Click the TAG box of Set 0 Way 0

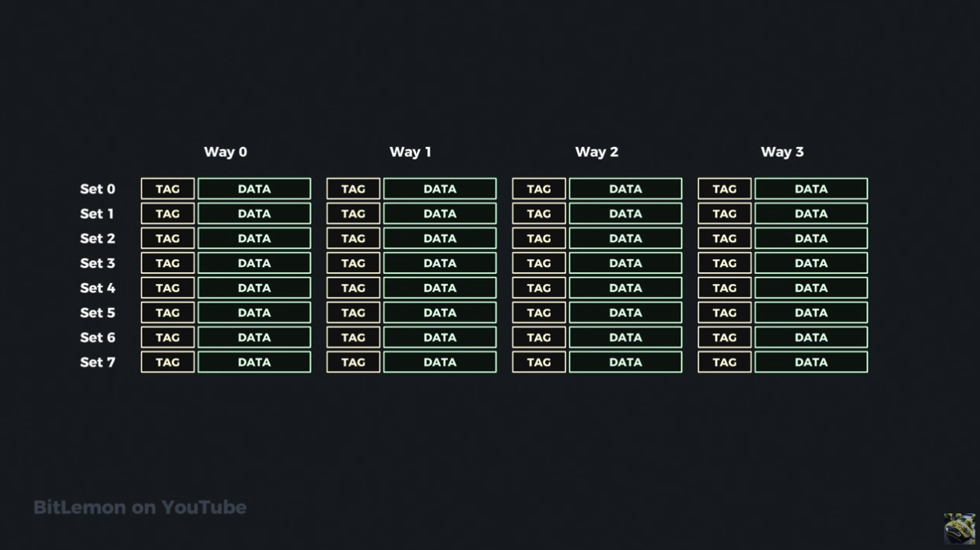click(x=168, y=189)
